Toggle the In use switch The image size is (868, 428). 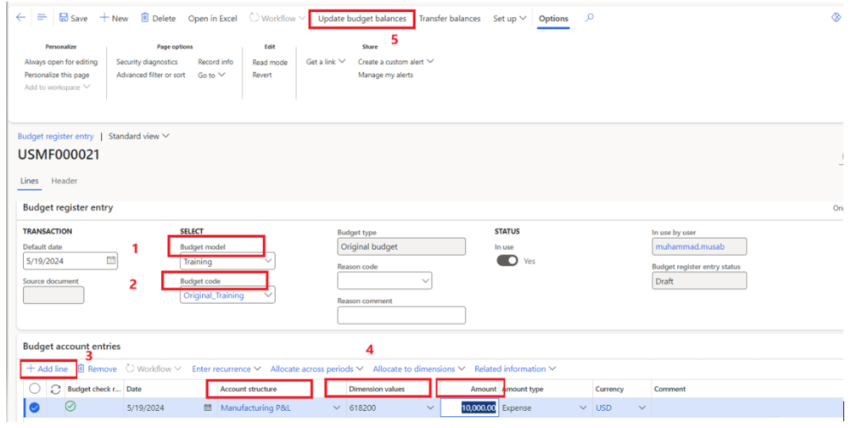[507, 261]
